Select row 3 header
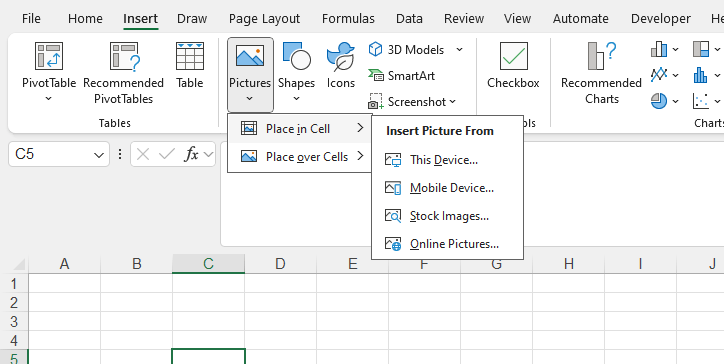Image resolution: width=724 pixels, height=364 pixels. click(x=14, y=321)
